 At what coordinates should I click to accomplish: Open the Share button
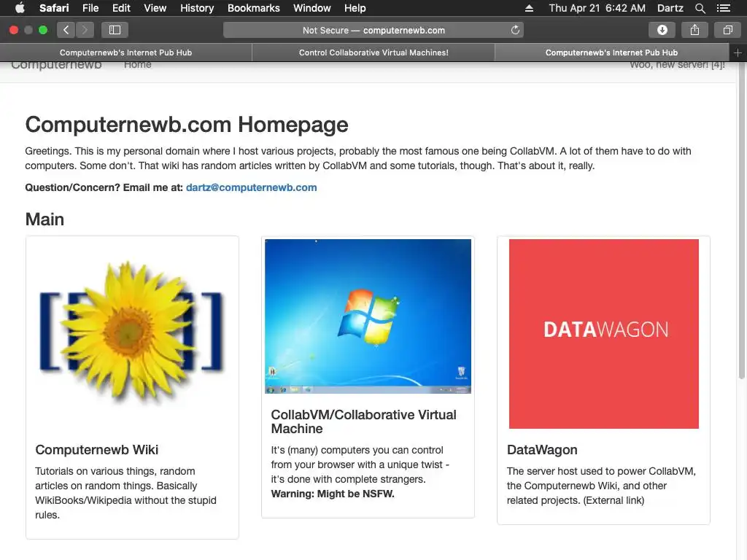tap(695, 30)
